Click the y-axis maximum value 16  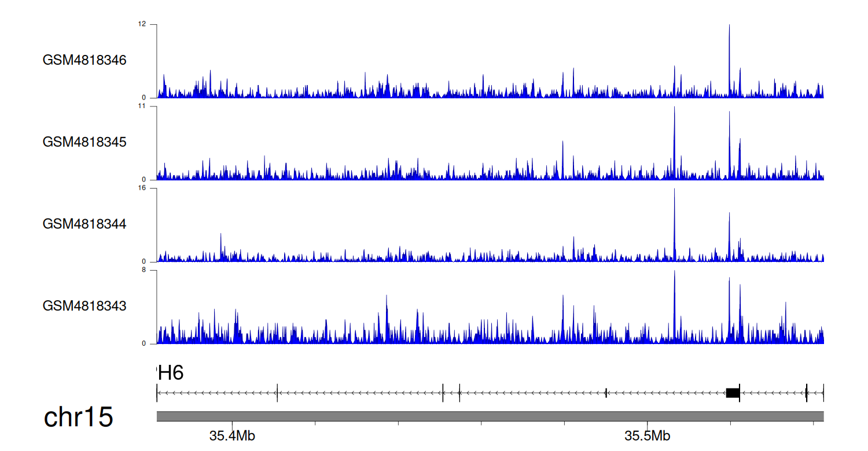click(142, 188)
